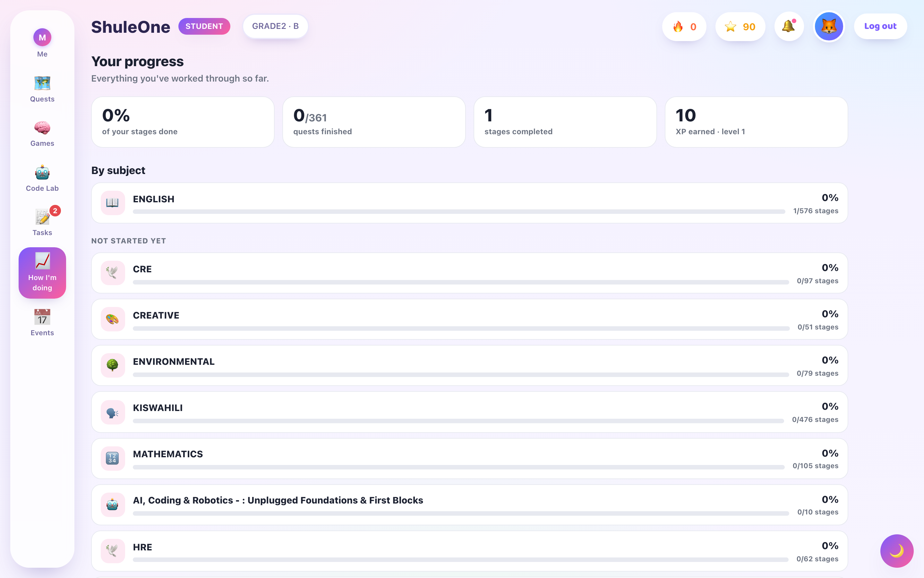Open the Code Lab robot icon
This screenshot has width=924, height=578.
42,172
